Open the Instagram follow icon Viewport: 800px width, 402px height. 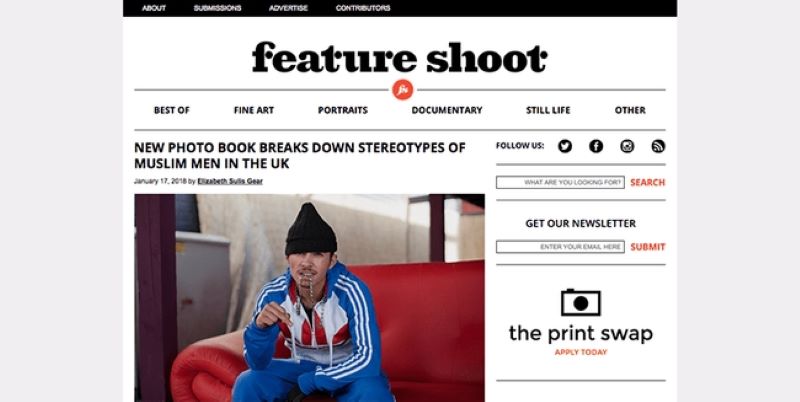point(627,146)
